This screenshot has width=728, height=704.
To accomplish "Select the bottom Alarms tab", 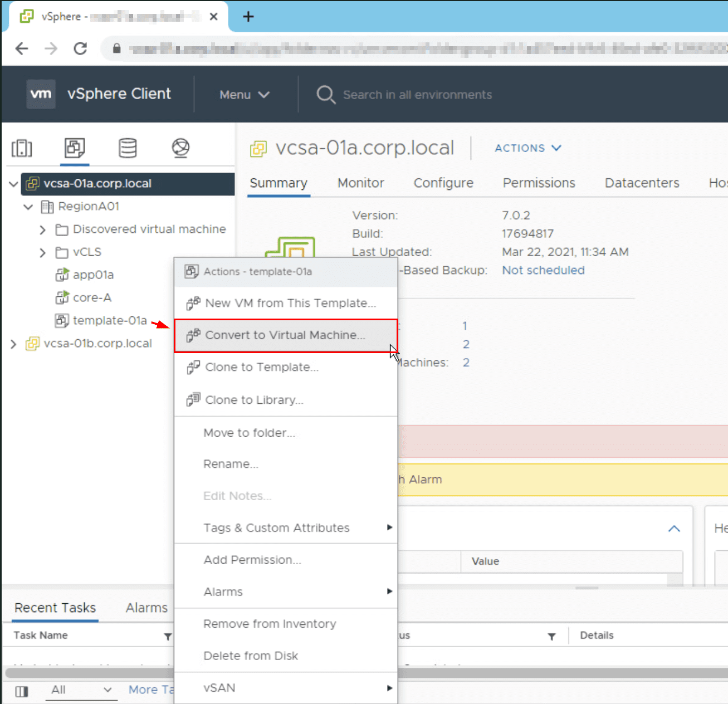I will pos(146,608).
